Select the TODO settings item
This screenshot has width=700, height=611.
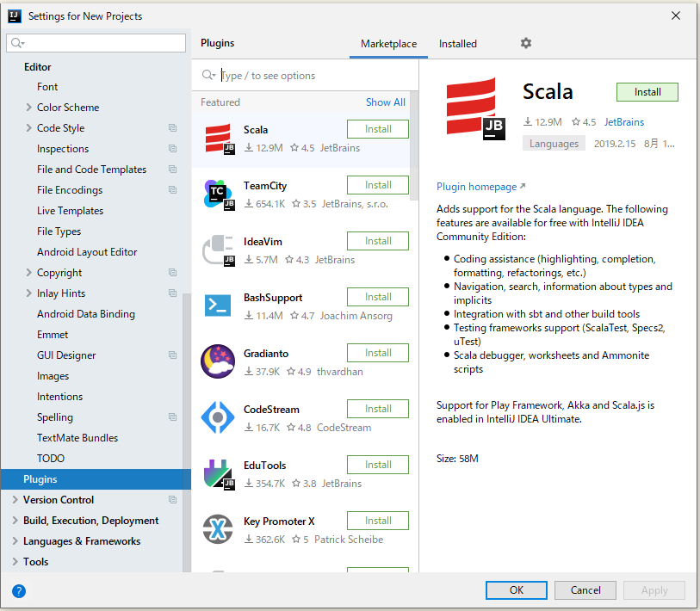51,459
